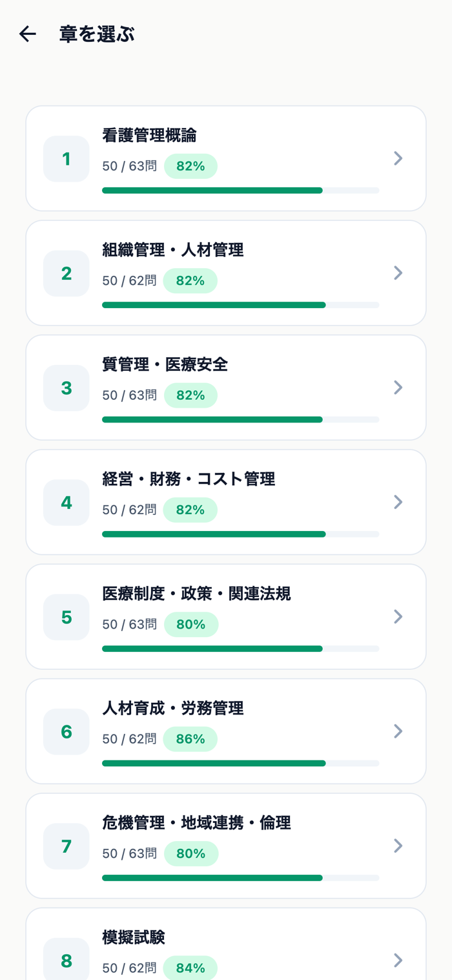The width and height of the screenshot is (452, 980).
Task: Tap the number 8 chapter badge
Action: pyautogui.click(x=67, y=959)
